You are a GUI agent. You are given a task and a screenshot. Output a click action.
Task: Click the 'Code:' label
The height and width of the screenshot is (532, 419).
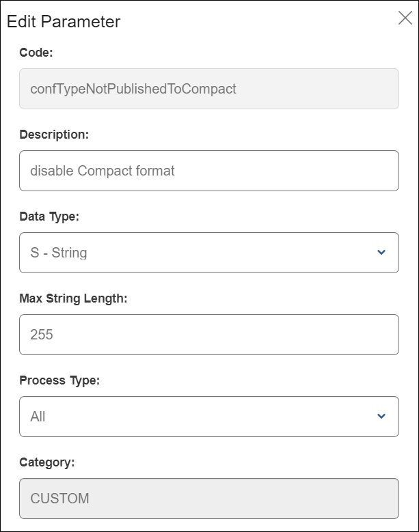(36, 53)
